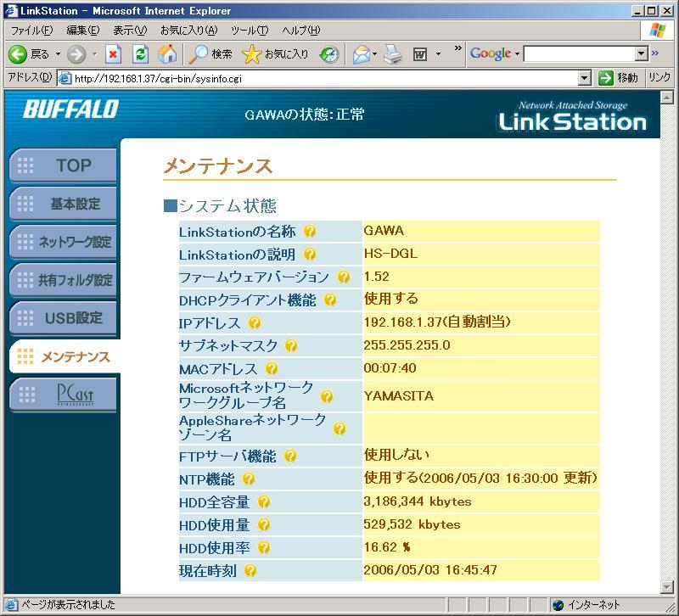This screenshot has width=679, height=616.
Task: Click help icon beside HDD全容量
Action: (x=264, y=501)
